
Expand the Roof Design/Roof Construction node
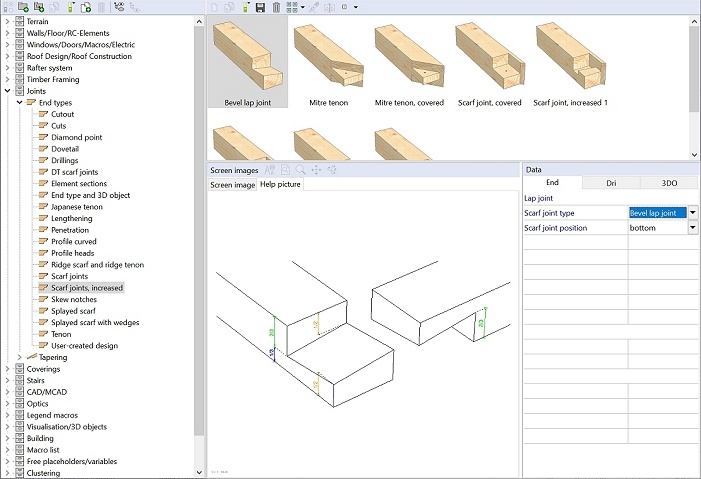tap(7, 56)
